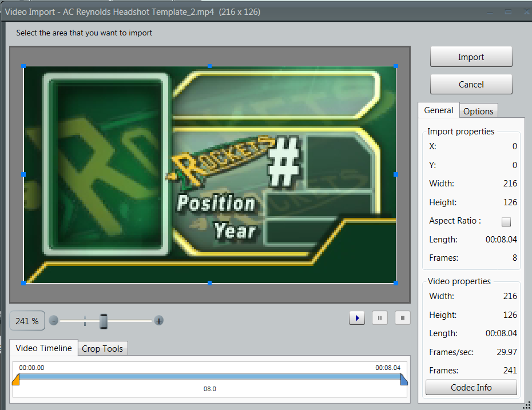Open Codec Info
The image size is (532, 410).
(471, 387)
